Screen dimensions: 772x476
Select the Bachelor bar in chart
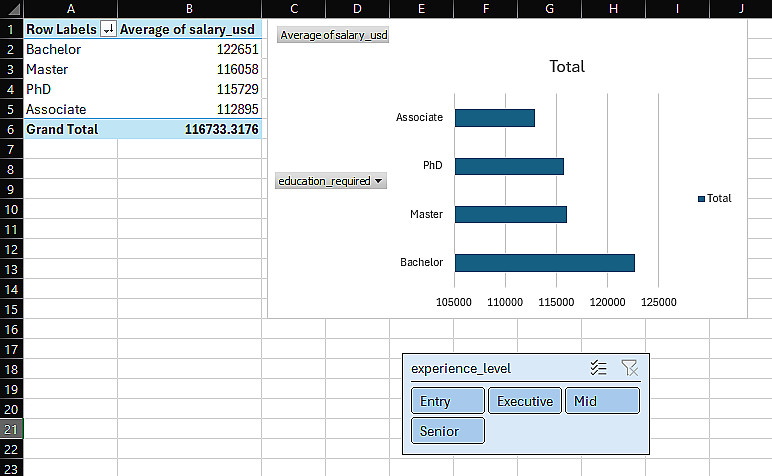pos(545,263)
